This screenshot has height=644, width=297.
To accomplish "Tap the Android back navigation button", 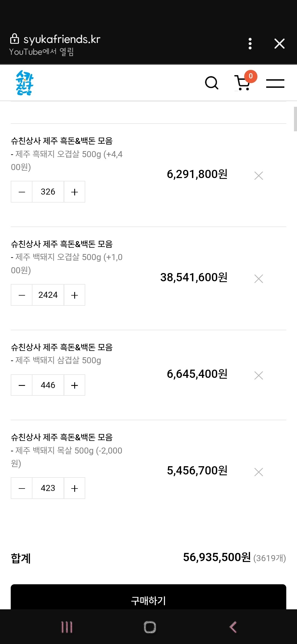I will click(x=233, y=627).
